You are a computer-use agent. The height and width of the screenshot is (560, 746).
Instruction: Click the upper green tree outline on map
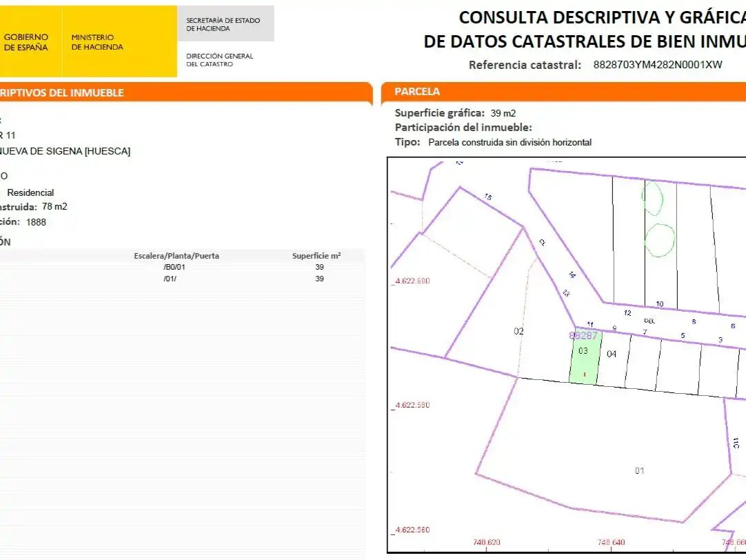[652, 197]
